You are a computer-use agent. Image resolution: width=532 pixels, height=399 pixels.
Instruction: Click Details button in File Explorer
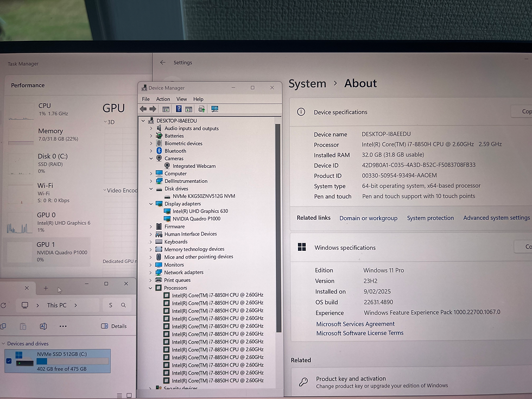tap(114, 326)
